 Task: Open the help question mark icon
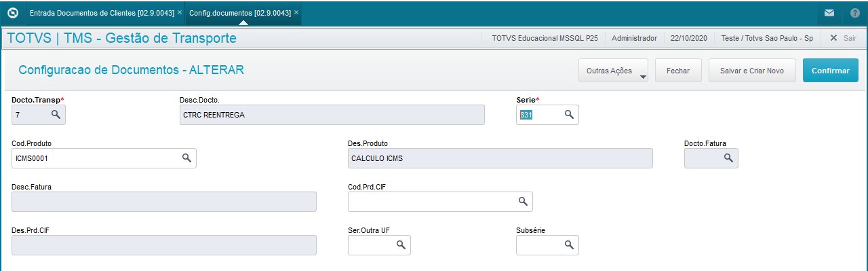point(854,13)
